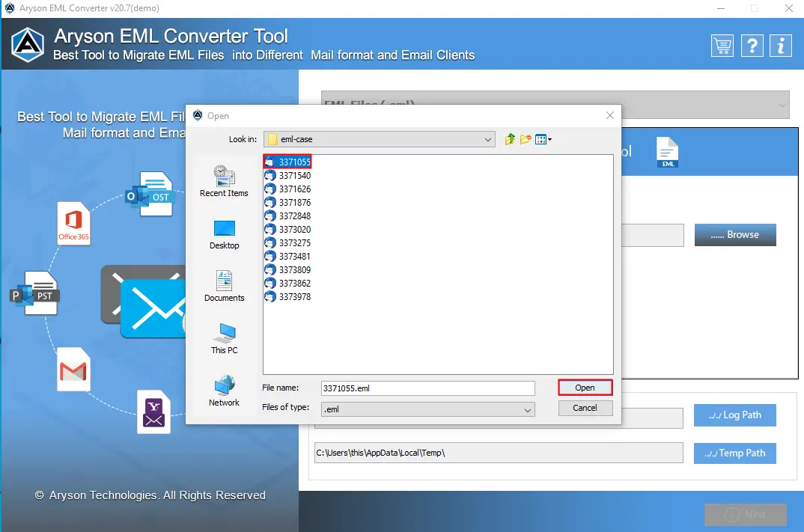Viewport: 804px width, 532px height.
Task: Select file 3371626
Action: click(x=287, y=189)
